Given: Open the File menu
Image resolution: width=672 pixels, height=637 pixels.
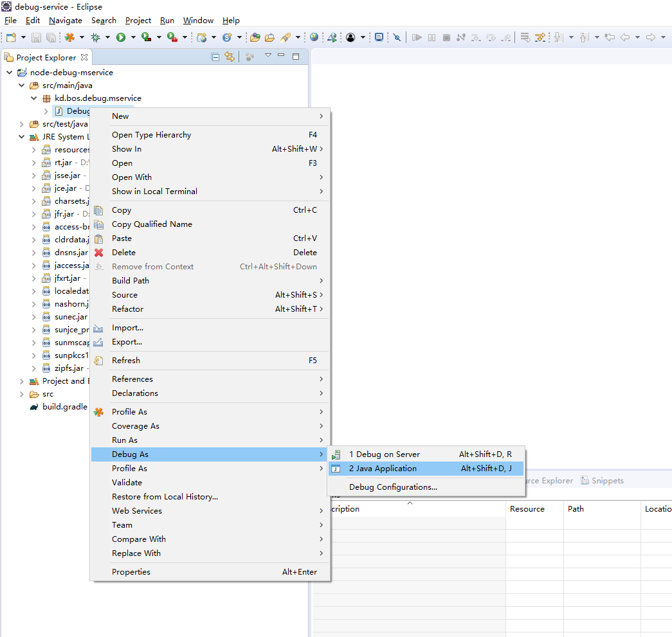Looking at the screenshot, I should coord(10,21).
